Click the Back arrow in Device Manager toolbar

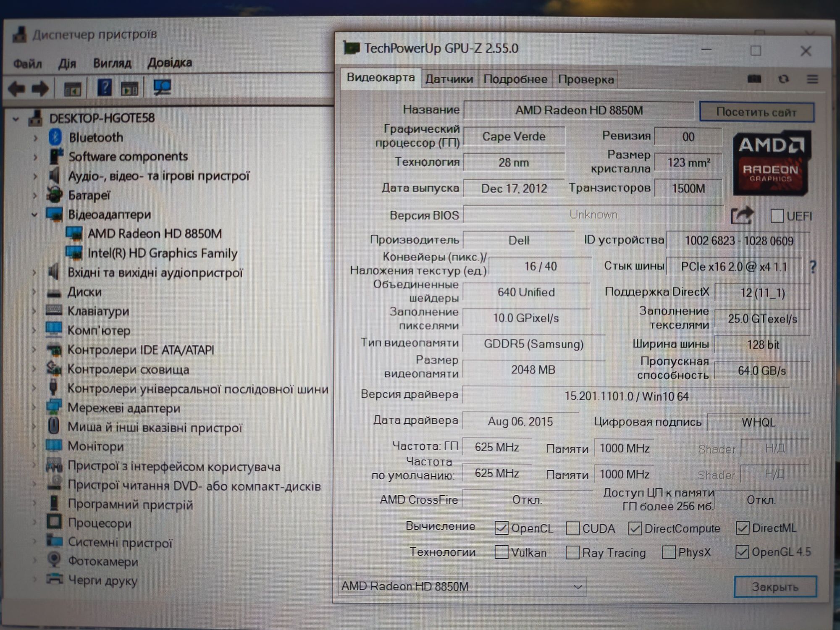pos(17,89)
